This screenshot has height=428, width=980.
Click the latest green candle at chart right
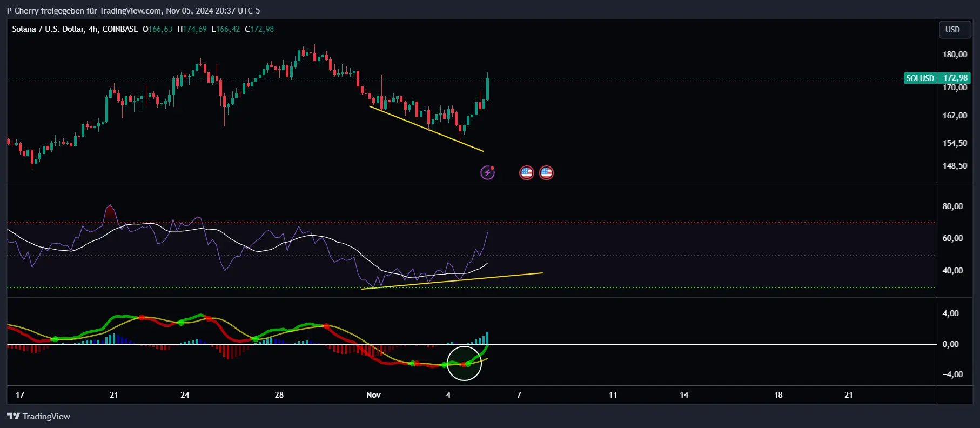487,89
